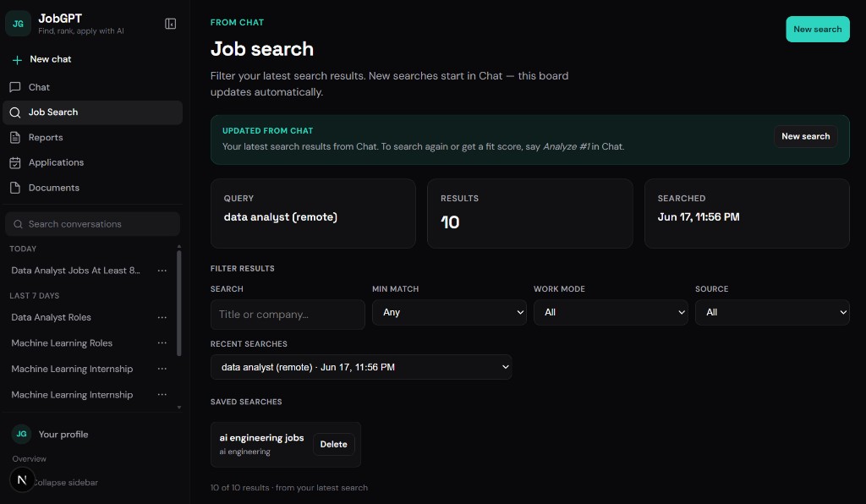Click the JG avatar next to Your profile
866x504 pixels.
click(x=21, y=434)
